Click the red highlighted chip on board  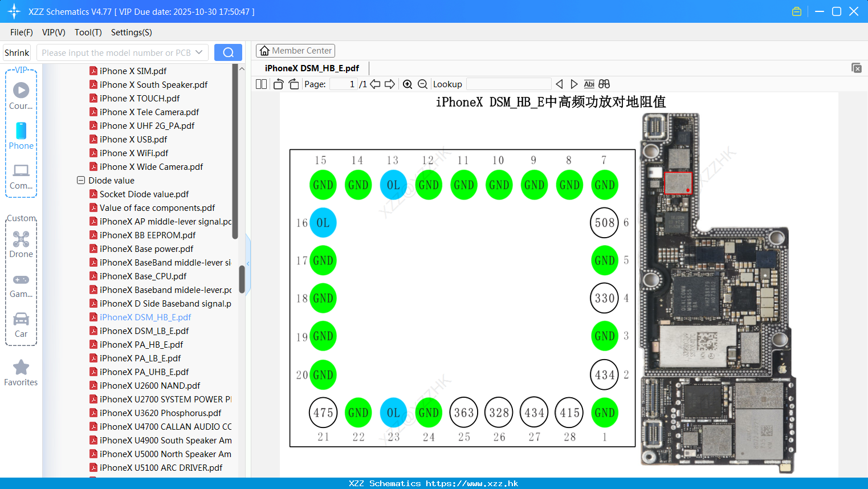tap(678, 184)
